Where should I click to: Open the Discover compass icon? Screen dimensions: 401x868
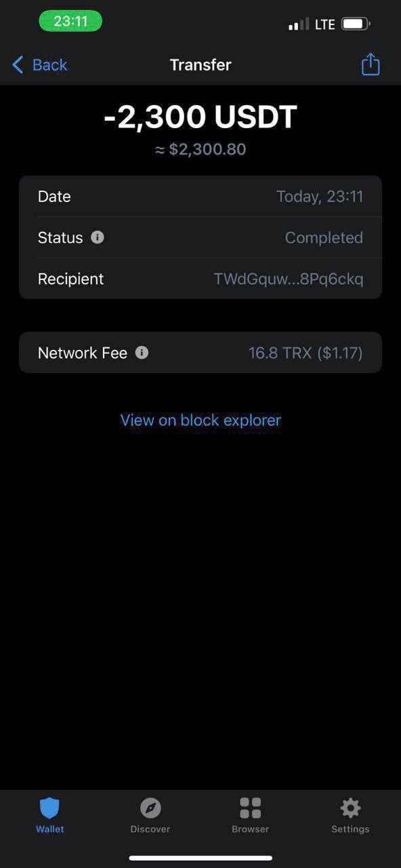click(150, 808)
